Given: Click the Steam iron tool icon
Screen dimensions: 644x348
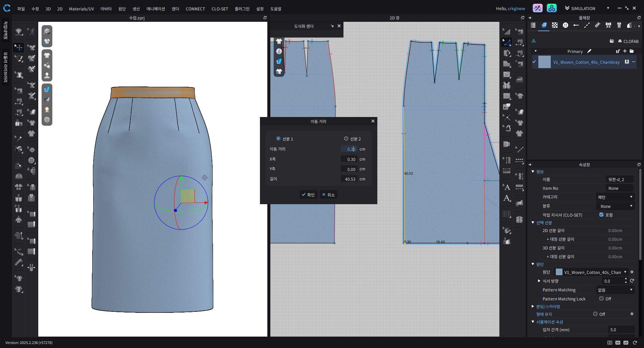Looking at the screenshot, I should (x=520, y=80).
